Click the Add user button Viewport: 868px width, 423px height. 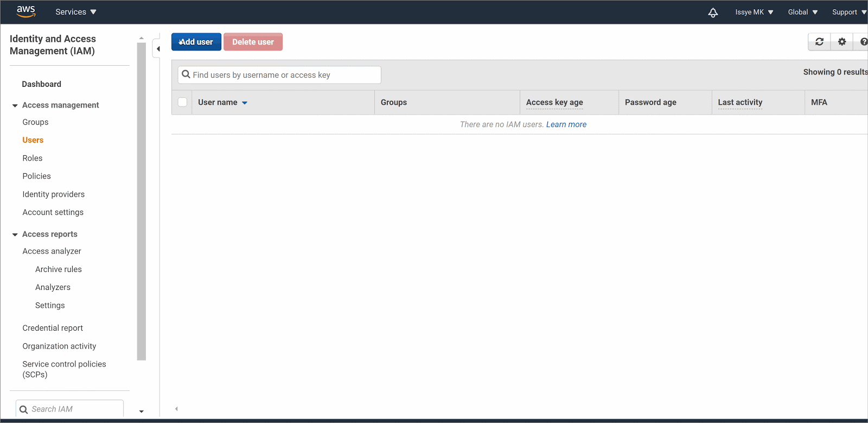pyautogui.click(x=196, y=42)
